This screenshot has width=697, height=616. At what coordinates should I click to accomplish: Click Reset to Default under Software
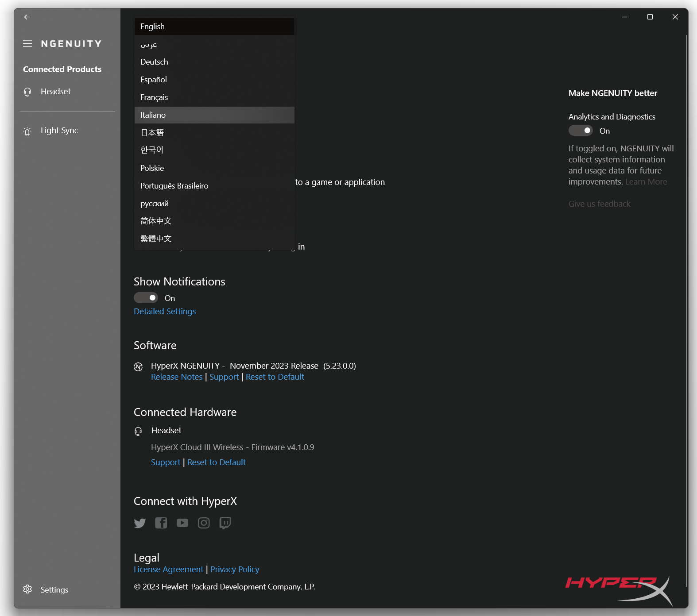275,377
